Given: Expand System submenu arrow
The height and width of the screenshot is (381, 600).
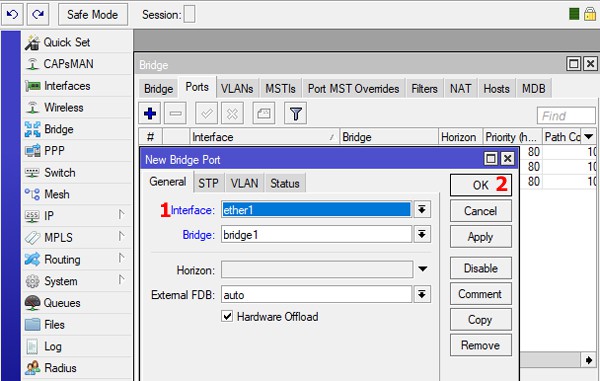Looking at the screenshot, I should [122, 280].
